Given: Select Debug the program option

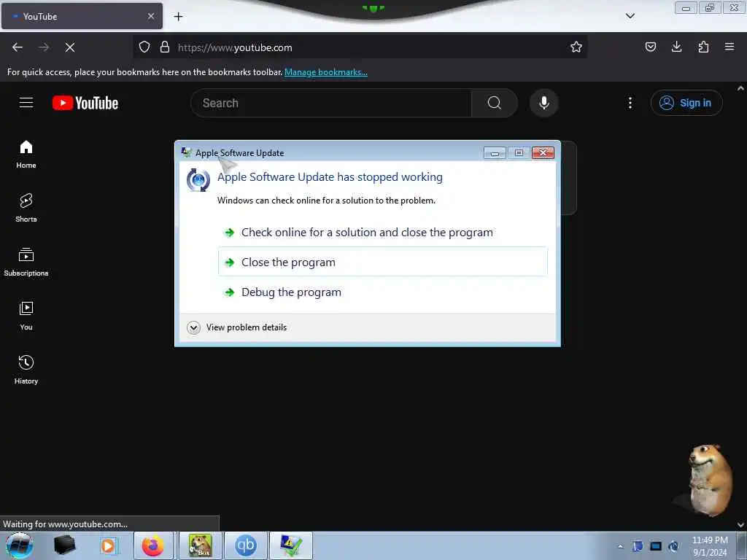Looking at the screenshot, I should pyautogui.click(x=383, y=292).
